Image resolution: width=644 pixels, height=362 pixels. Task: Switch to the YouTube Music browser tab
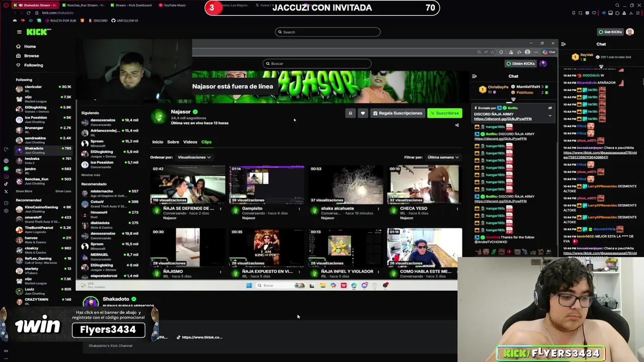(x=174, y=5)
